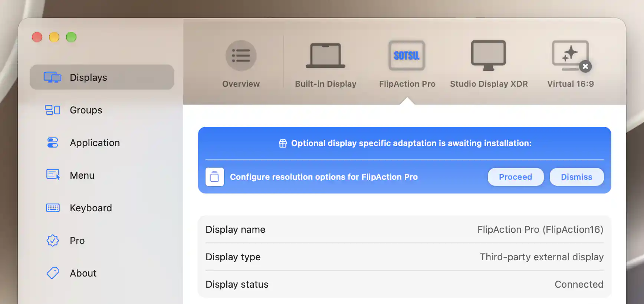
Task: Select the Built-in Display laptop icon
Action: tap(325, 56)
